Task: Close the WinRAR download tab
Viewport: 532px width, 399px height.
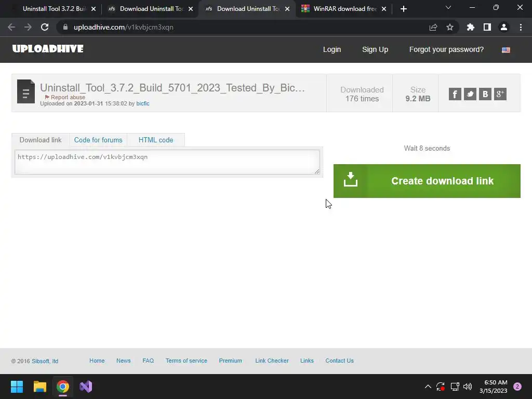Action: click(x=384, y=9)
